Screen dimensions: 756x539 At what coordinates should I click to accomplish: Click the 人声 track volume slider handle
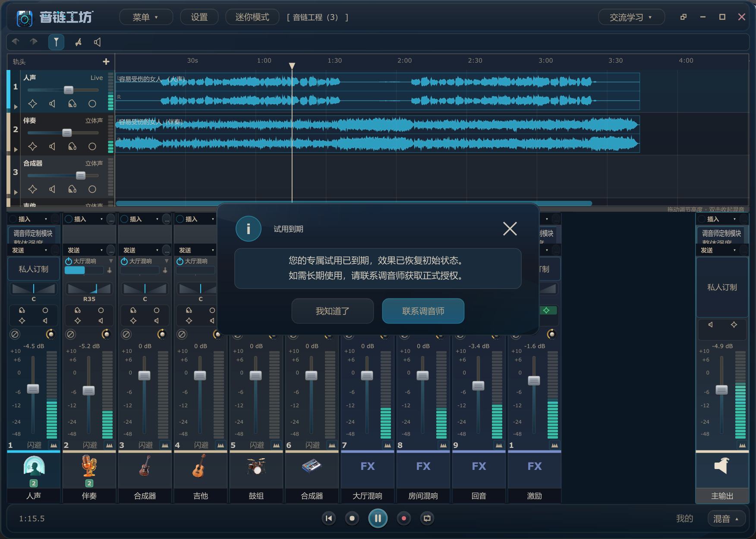pos(69,90)
